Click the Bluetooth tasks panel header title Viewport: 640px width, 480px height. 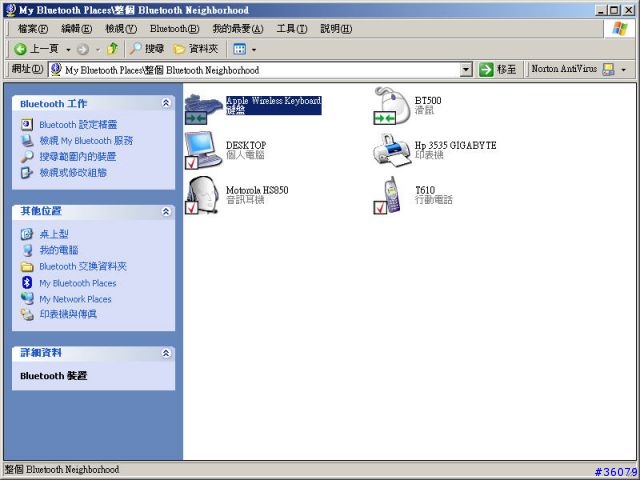[x=53, y=104]
